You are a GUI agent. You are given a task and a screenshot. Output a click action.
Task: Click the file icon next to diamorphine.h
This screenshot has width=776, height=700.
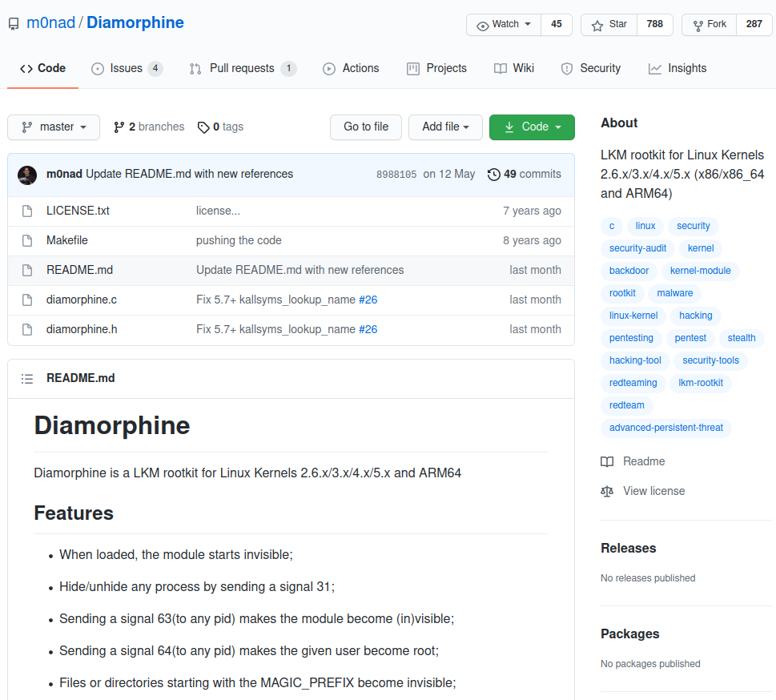pos(27,330)
